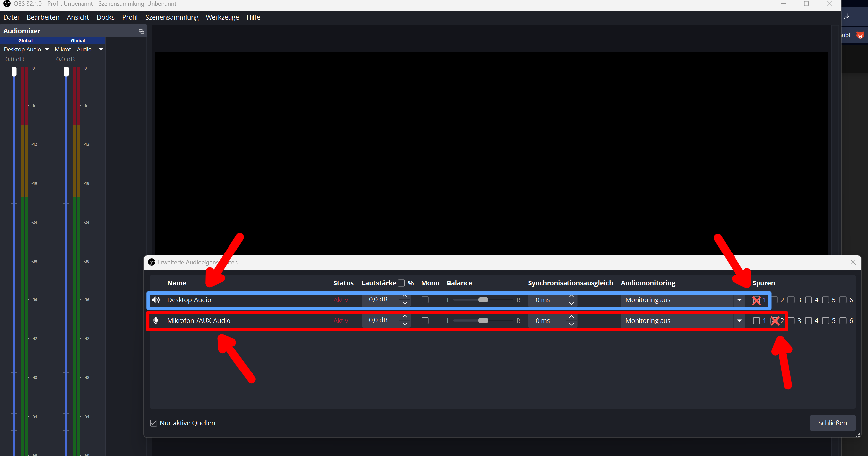Increase Desktop-Audio sync offset stepper up
This screenshot has height=456, width=868.
(571, 296)
